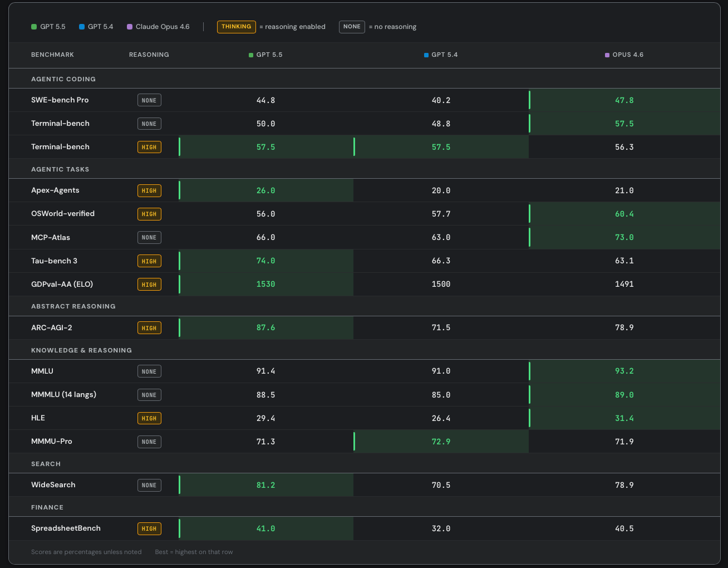Select the 72.9 MMMU-Pro score
The height and width of the screenshot is (568, 728).
(x=441, y=442)
